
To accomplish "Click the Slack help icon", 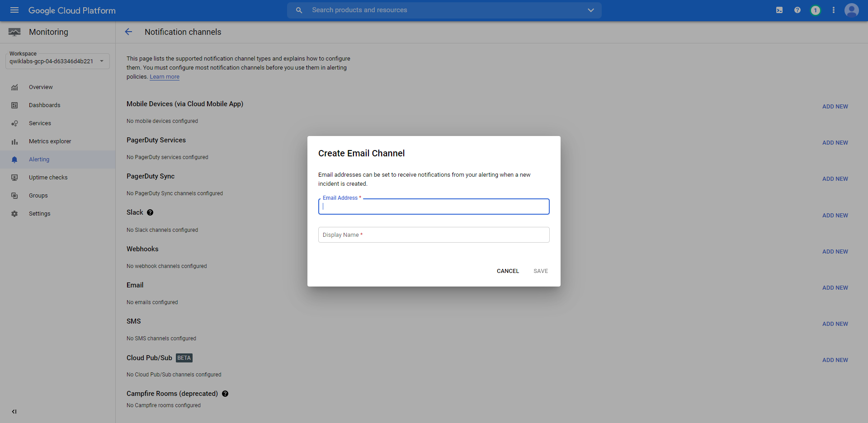I will (x=150, y=212).
